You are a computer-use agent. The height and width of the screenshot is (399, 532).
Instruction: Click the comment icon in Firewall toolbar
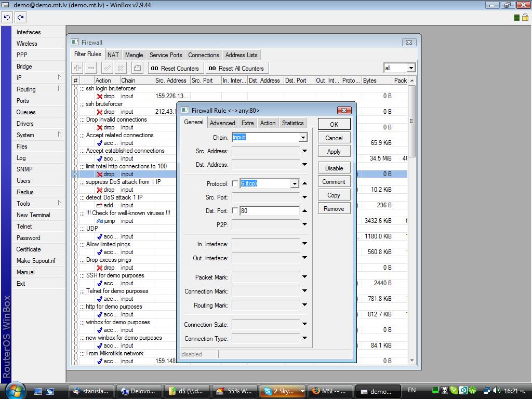(x=137, y=68)
